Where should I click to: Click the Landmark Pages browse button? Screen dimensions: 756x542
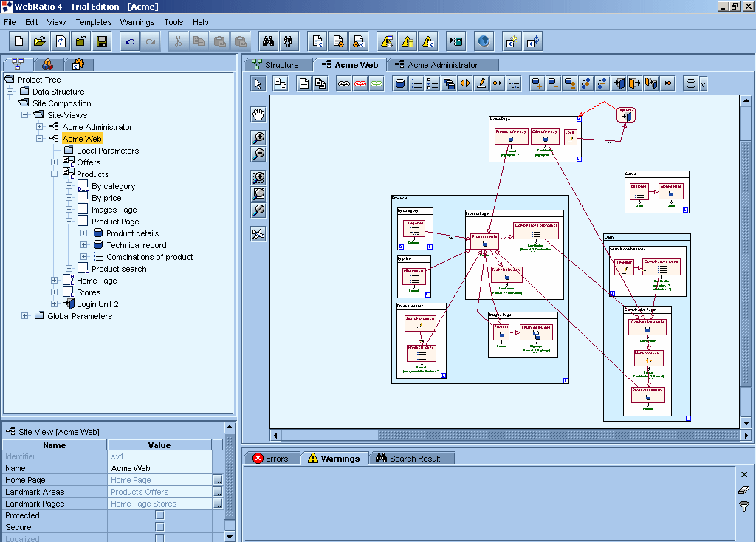tap(218, 504)
